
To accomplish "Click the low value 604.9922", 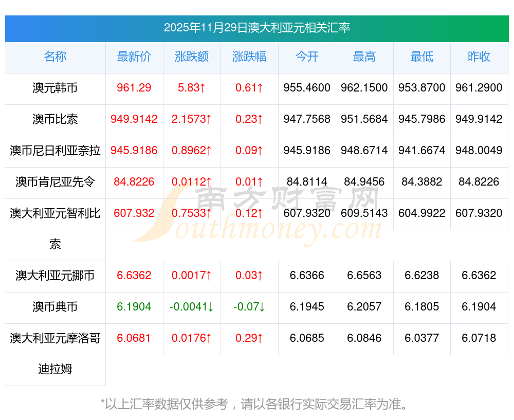I will pos(422,213).
